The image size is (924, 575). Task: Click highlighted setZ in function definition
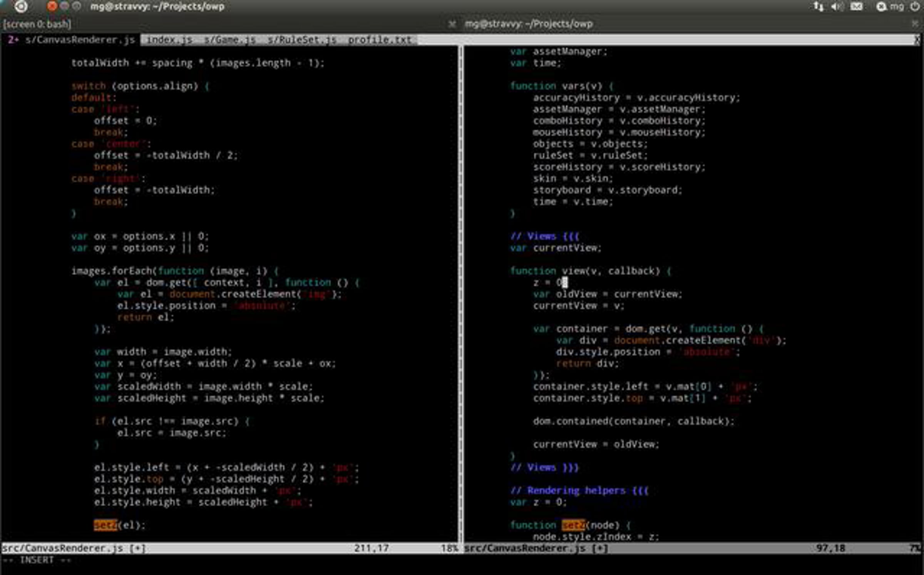point(573,525)
